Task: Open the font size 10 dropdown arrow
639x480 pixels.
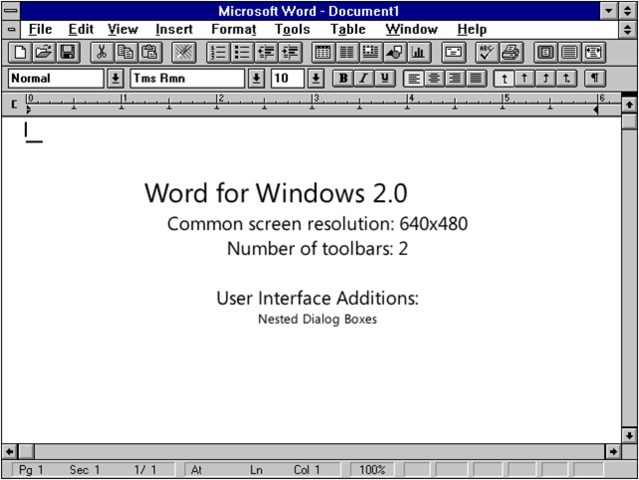Action: [x=316, y=78]
